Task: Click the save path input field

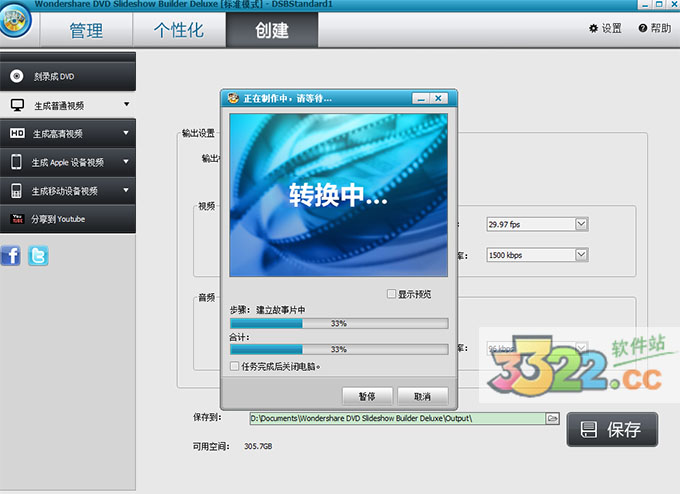Action: click(396, 418)
